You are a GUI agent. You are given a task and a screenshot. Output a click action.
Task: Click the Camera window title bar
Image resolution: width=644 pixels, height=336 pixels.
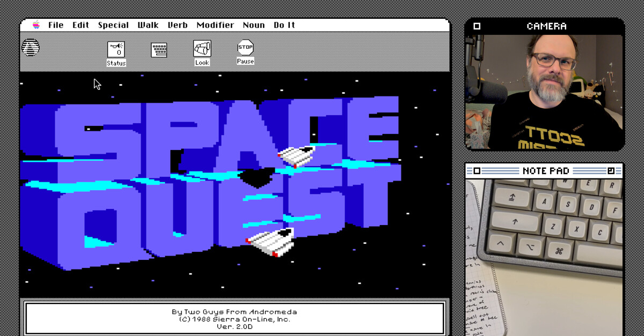pos(544,26)
